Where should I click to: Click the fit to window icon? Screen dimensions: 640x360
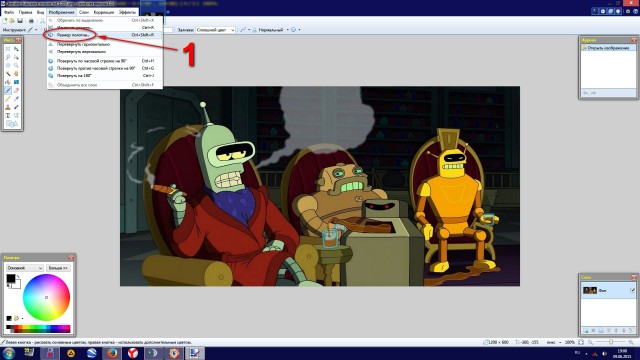point(581,342)
